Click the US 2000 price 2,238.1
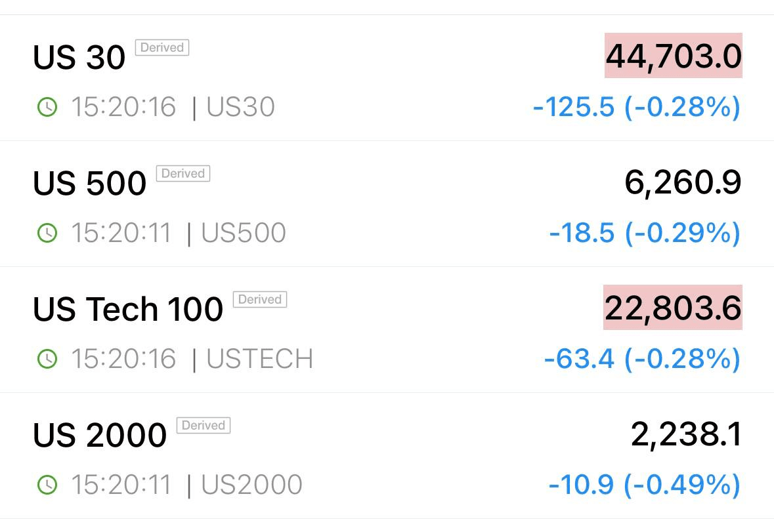The image size is (774, 532). 686,434
